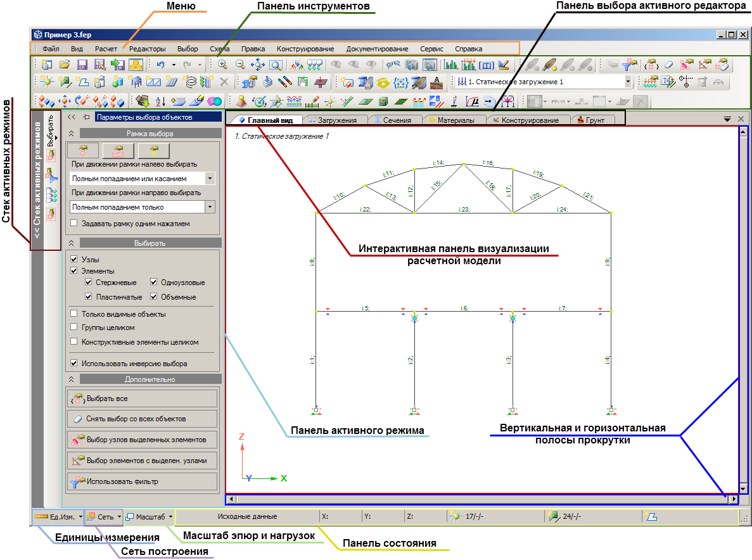Click the Выбрать все button
Viewport: 752px width, 560px height.
(x=142, y=398)
